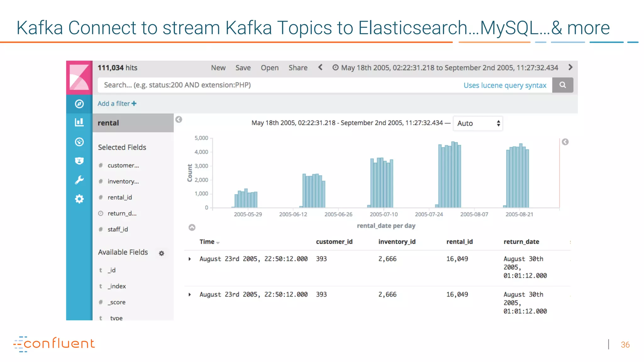The image size is (644, 362).
Task: Open the Auto interval dropdown
Action: click(478, 123)
